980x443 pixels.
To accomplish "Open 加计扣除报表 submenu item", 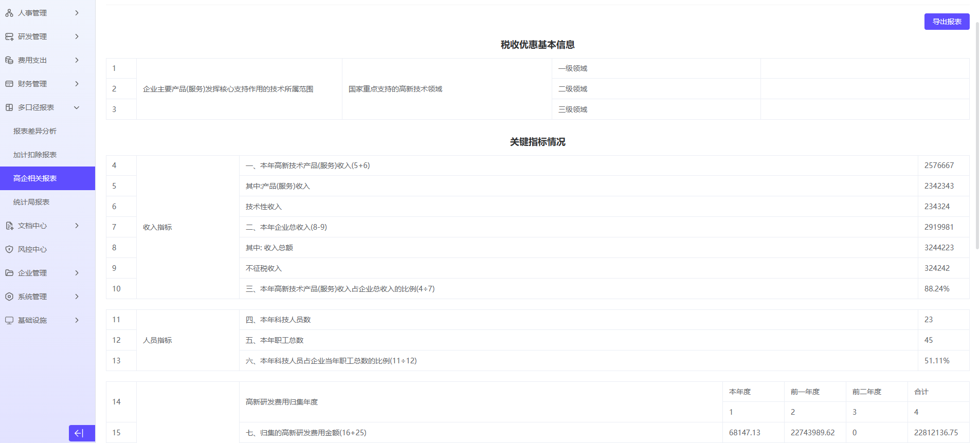I will 47,155.
